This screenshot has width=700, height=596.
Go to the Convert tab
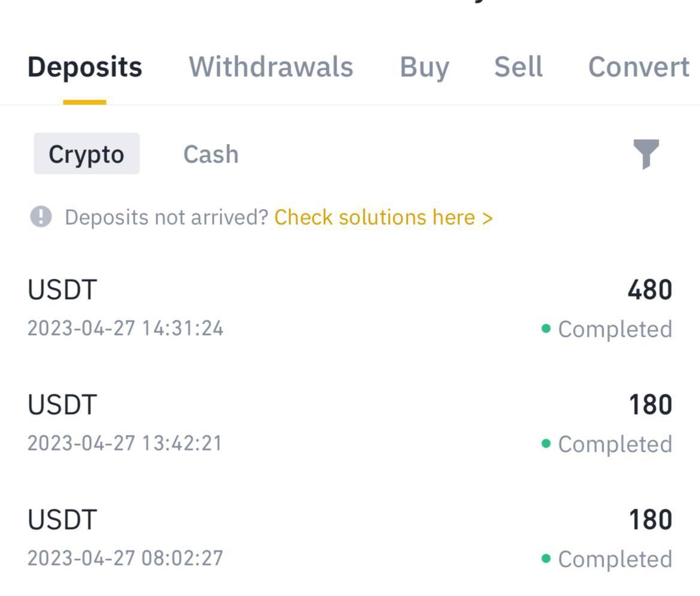638,66
